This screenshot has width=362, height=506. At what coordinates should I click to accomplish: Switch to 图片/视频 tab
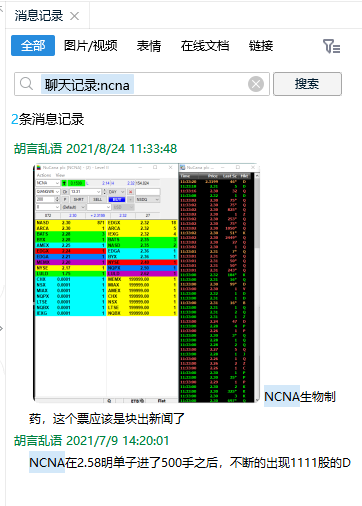91,46
